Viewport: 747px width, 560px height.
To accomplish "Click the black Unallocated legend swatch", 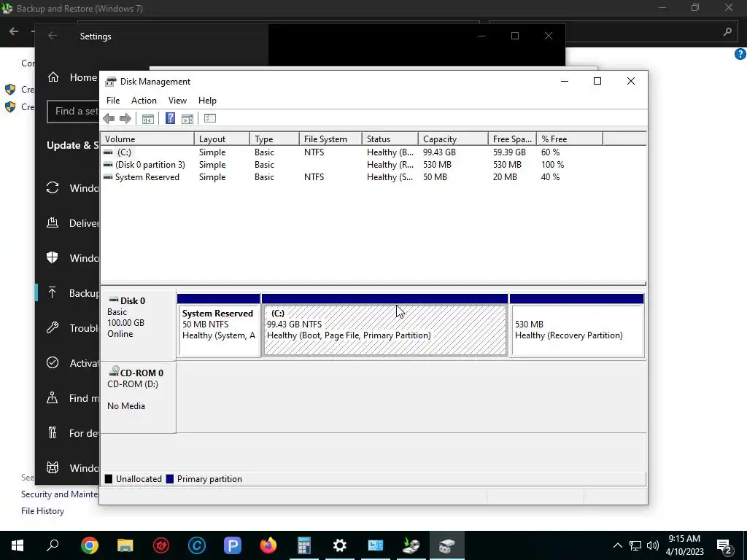I will [x=109, y=479].
